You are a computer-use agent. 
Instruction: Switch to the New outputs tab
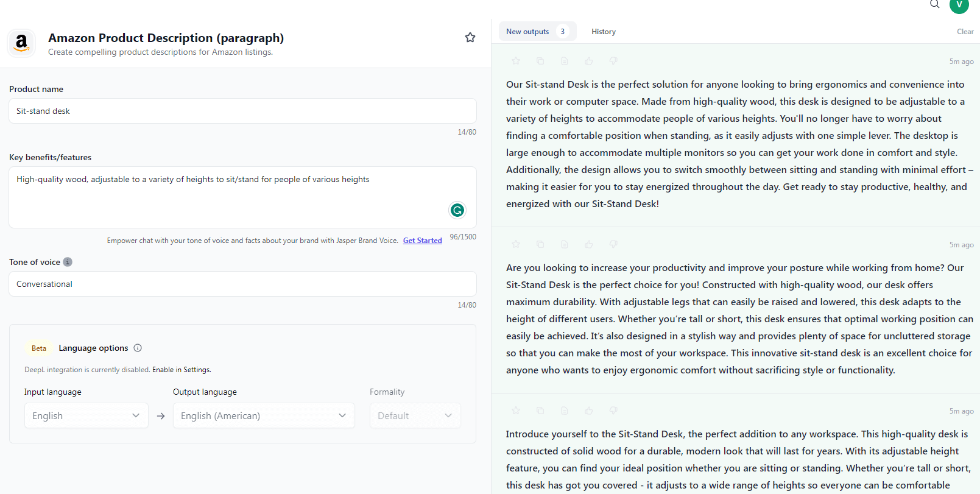coord(537,32)
